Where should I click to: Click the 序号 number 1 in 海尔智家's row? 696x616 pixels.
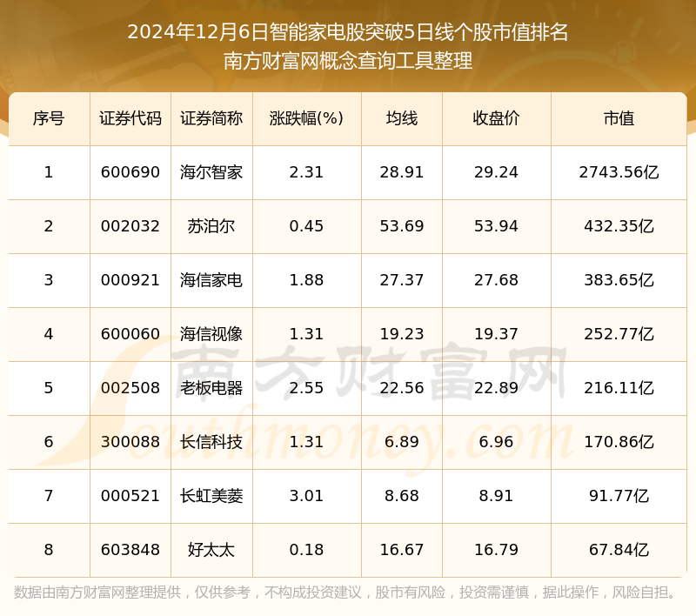click(x=49, y=172)
